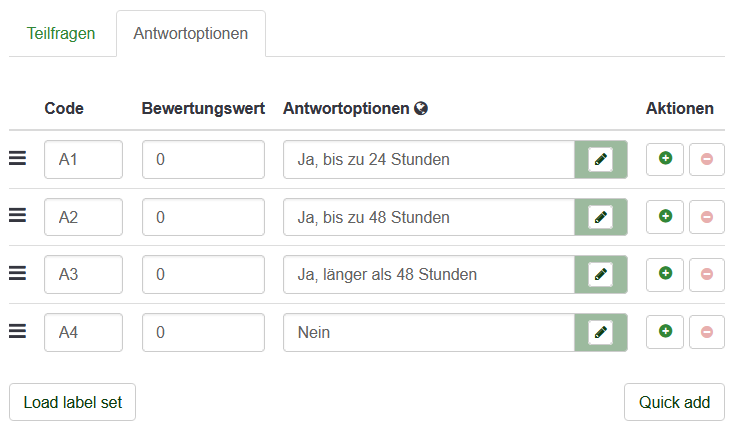Remove the A4 'Nein' answer option
745x426 pixels.
pos(707,332)
